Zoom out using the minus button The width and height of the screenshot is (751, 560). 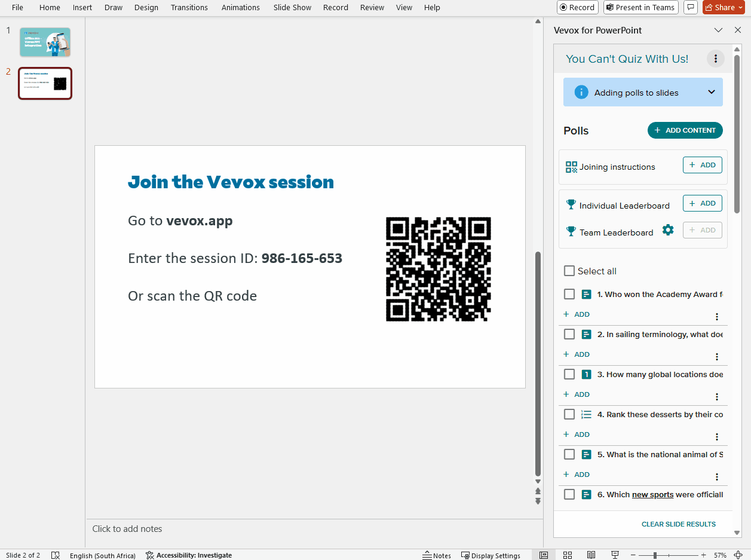point(632,555)
